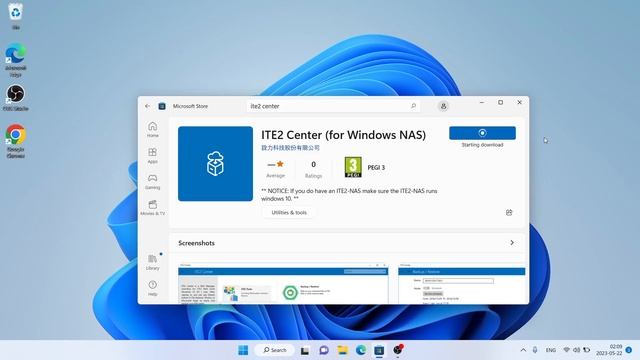The width and height of the screenshot is (640, 360).
Task: Open the publisher name link under the title
Action: tap(290, 148)
